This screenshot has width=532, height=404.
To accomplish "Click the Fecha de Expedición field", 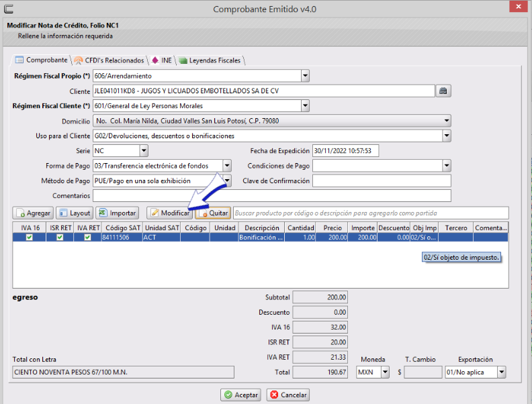I will [x=345, y=151].
